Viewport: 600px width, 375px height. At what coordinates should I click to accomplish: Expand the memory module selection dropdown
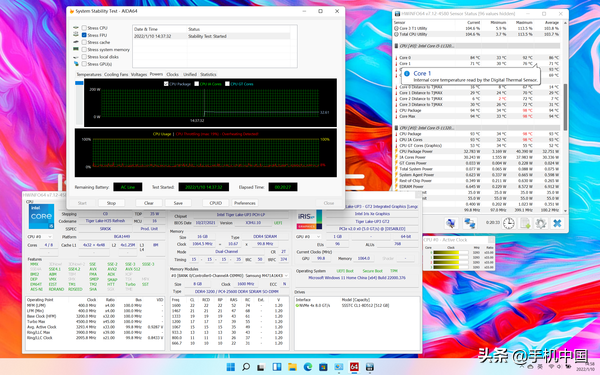229,276
